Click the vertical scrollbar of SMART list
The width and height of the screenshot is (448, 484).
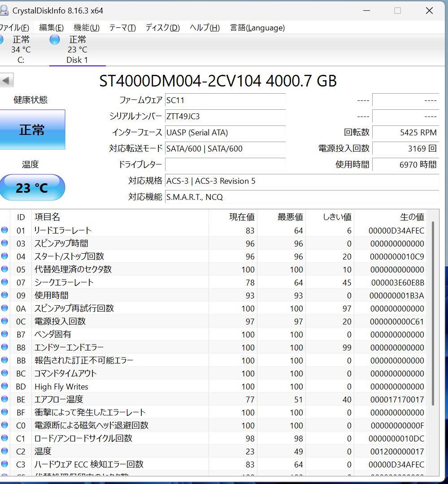[433, 313]
